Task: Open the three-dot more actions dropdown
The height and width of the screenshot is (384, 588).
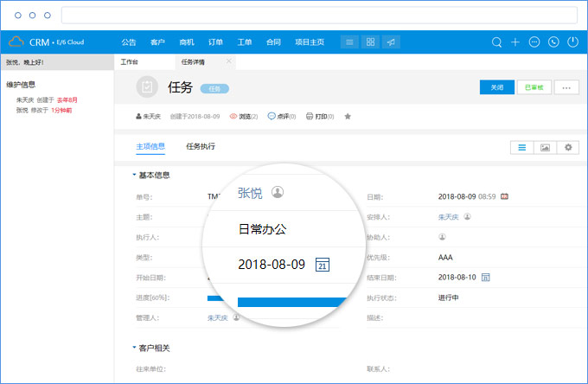Action: [566, 87]
